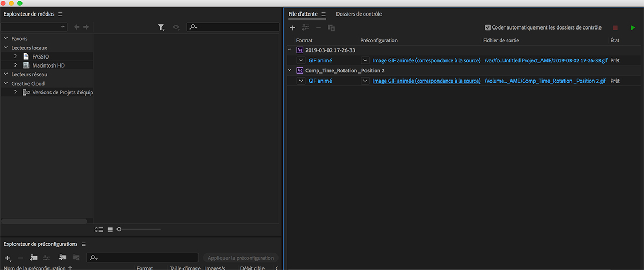Select the FASSIO drive icon
Image resolution: width=644 pixels, height=270 pixels.
click(x=26, y=56)
